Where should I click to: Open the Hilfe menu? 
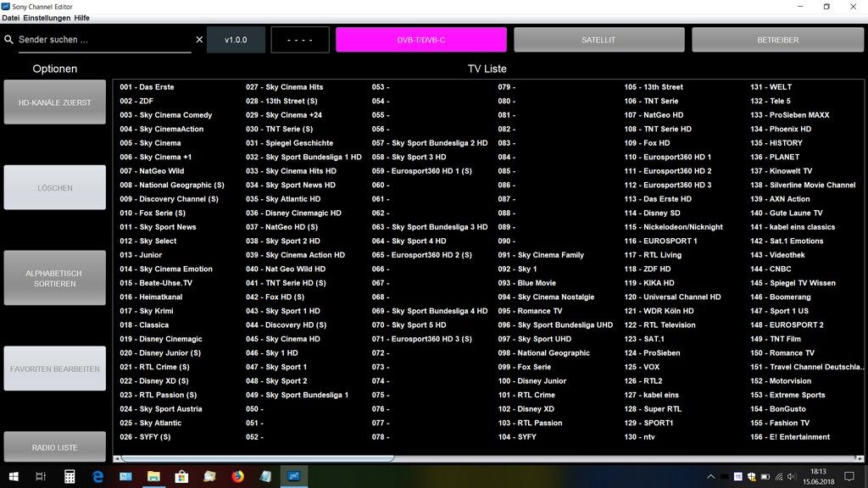click(81, 18)
